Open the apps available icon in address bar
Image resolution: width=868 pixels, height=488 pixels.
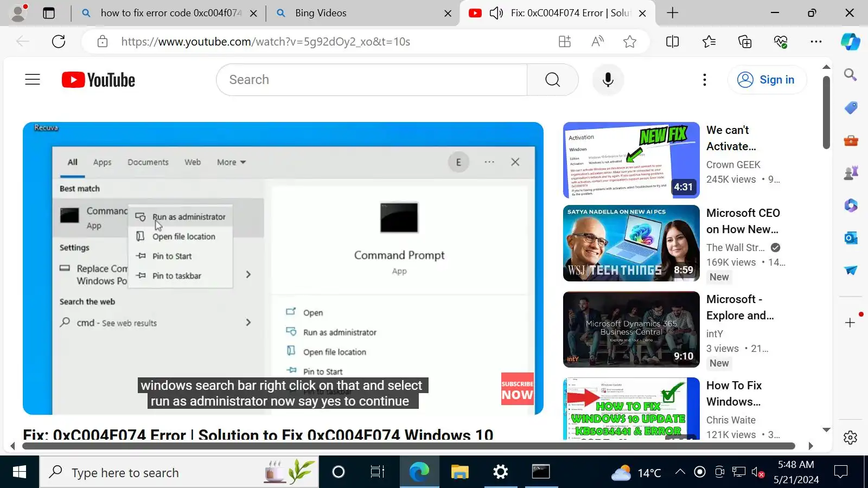tap(565, 42)
